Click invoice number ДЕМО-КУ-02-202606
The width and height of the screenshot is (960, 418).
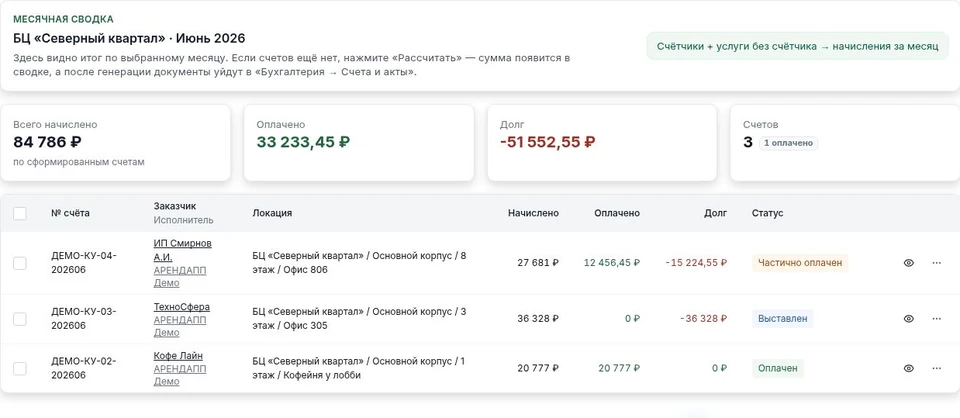[x=84, y=368]
